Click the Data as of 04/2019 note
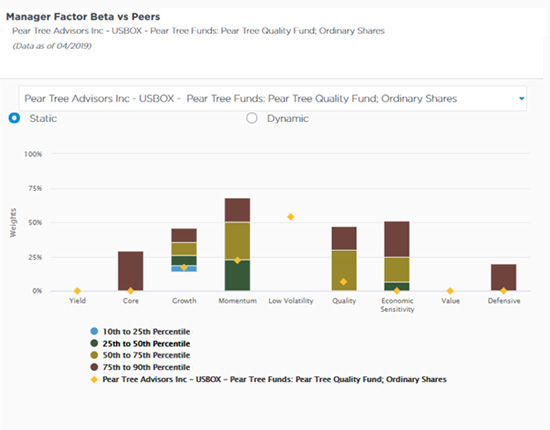550x430 pixels. pos(52,46)
